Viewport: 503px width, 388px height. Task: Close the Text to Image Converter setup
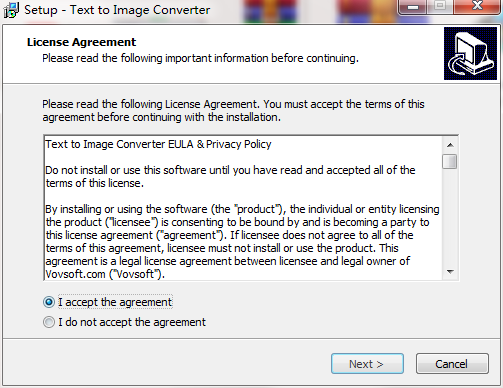[x=477, y=6]
